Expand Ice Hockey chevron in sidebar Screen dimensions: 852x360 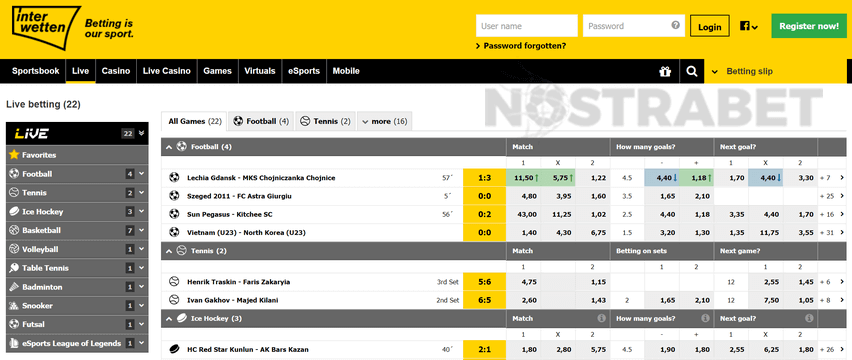click(x=141, y=212)
